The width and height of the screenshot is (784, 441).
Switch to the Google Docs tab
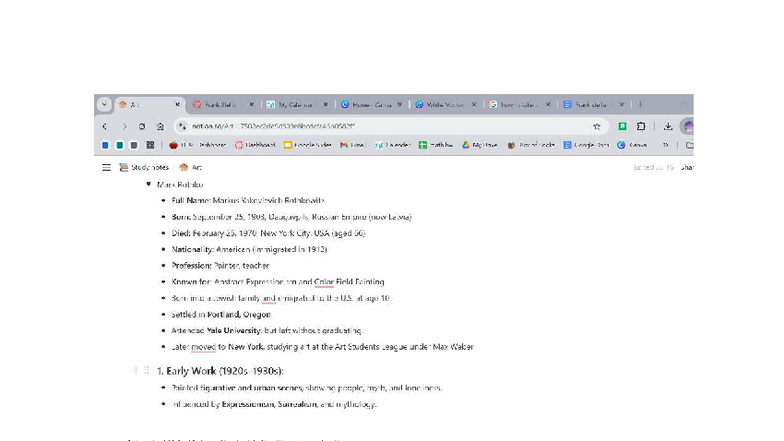591,104
